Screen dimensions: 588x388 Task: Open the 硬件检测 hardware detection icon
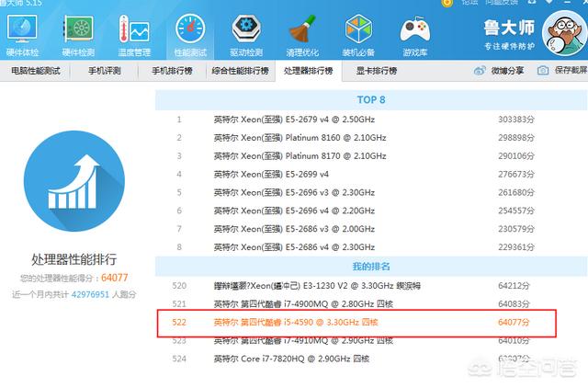[x=78, y=35]
